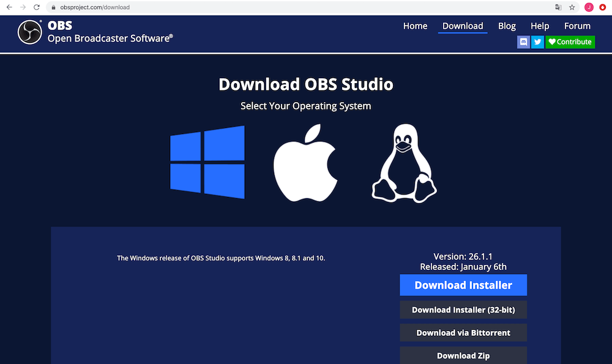Click the OBS circular logo
The image size is (612, 364).
[29, 32]
